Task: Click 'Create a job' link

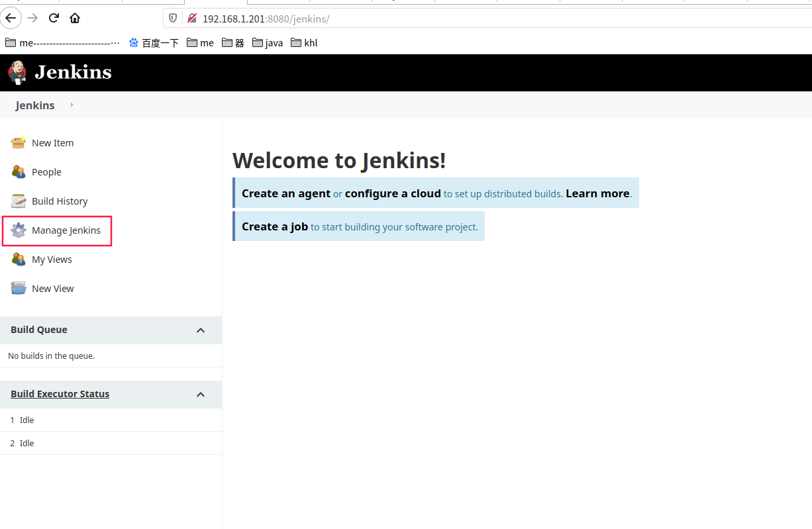Action: tap(275, 226)
